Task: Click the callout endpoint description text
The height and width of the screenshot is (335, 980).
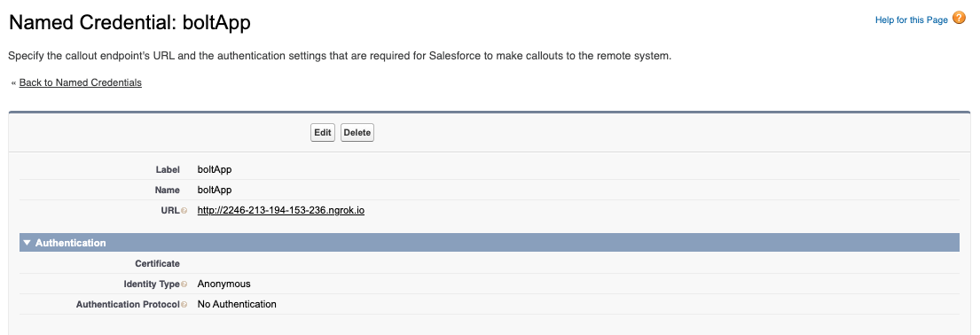Action: point(340,56)
